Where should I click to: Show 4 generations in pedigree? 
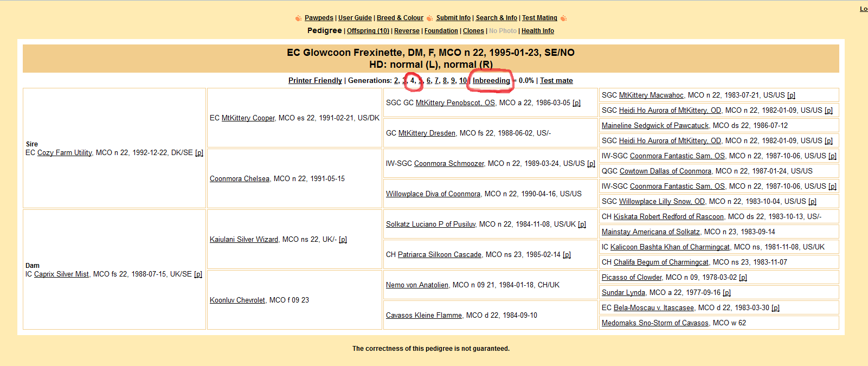(412, 81)
